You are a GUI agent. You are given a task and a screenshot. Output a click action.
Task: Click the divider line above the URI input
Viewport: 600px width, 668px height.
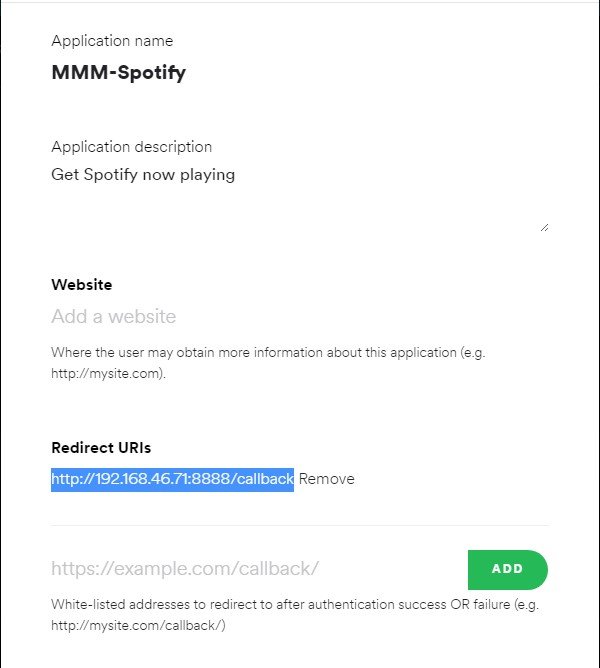click(300, 525)
